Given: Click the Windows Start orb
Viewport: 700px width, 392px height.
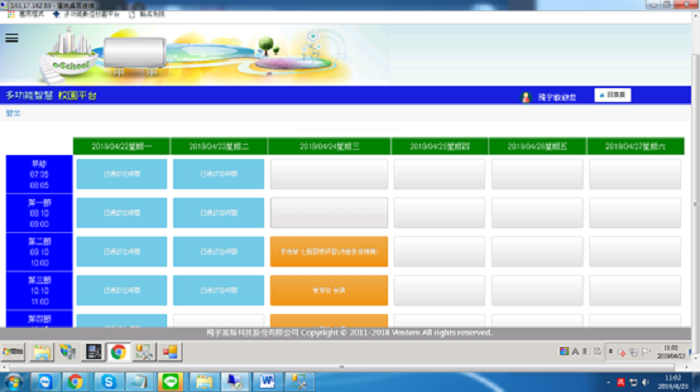Looking at the screenshot, I should 13,382.
